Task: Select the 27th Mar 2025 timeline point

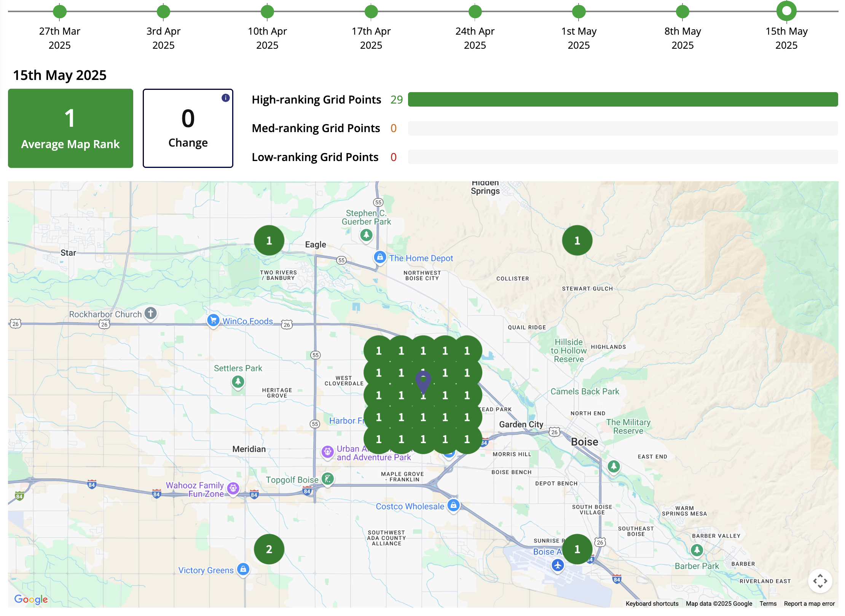Action: point(60,11)
